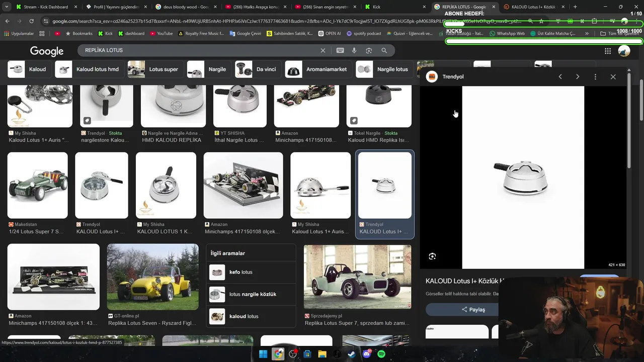Open the Google account avatar
This screenshot has height=362, width=644.
[x=624, y=51]
